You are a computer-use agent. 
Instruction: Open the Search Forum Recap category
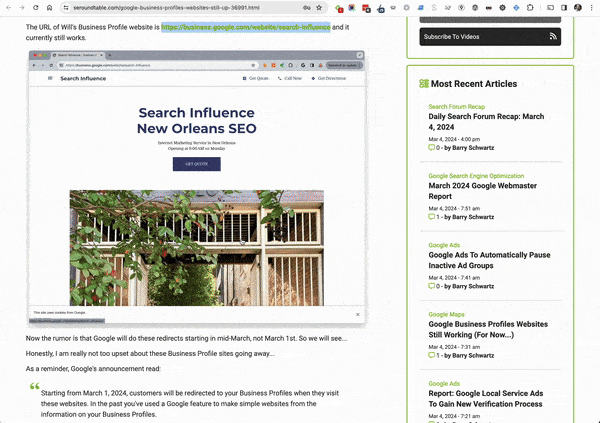457,107
